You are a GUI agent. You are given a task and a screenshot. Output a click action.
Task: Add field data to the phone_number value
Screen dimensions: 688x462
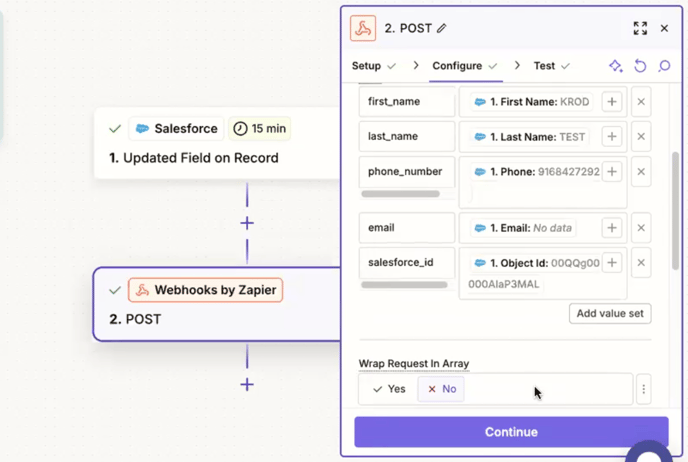612,172
